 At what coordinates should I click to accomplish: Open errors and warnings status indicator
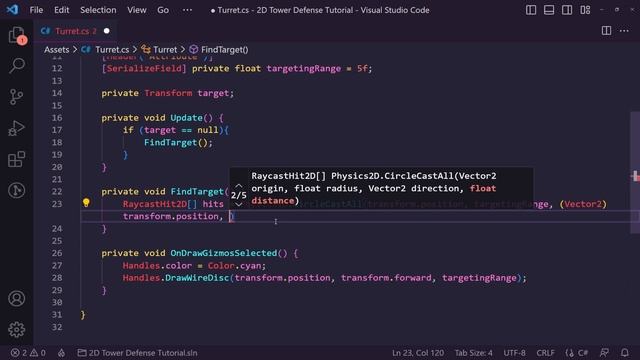[x=28, y=353]
